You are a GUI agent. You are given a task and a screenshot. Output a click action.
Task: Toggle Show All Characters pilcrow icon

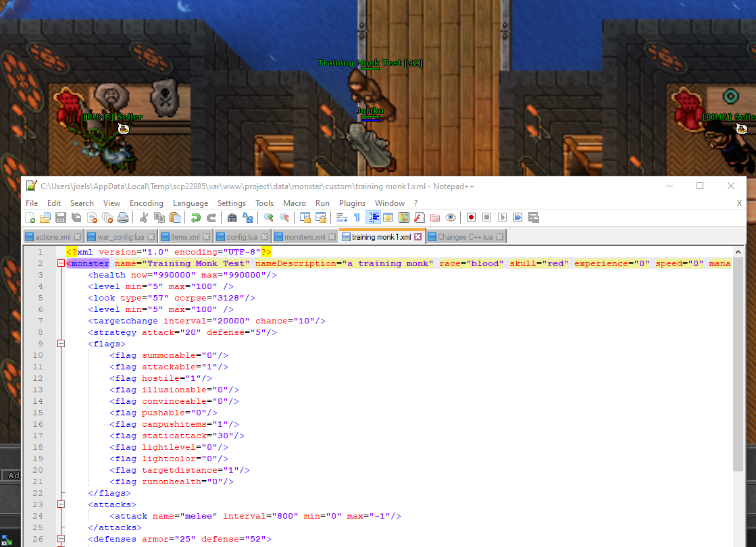click(357, 218)
